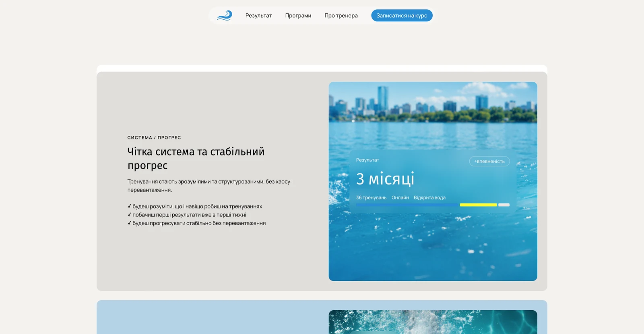Image resolution: width=644 pixels, height=334 pixels.
Task: Click the paragraph starting Тренування стають зрозумілими
Action: [210, 186]
